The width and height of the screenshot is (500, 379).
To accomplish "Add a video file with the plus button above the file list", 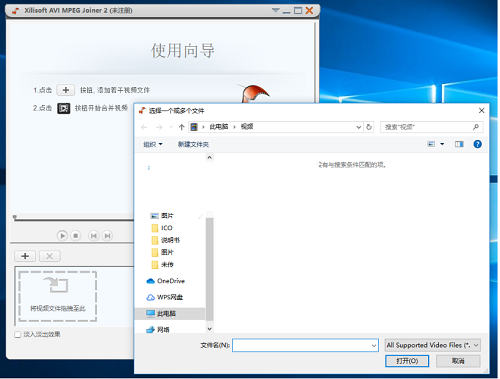I will 25,256.
